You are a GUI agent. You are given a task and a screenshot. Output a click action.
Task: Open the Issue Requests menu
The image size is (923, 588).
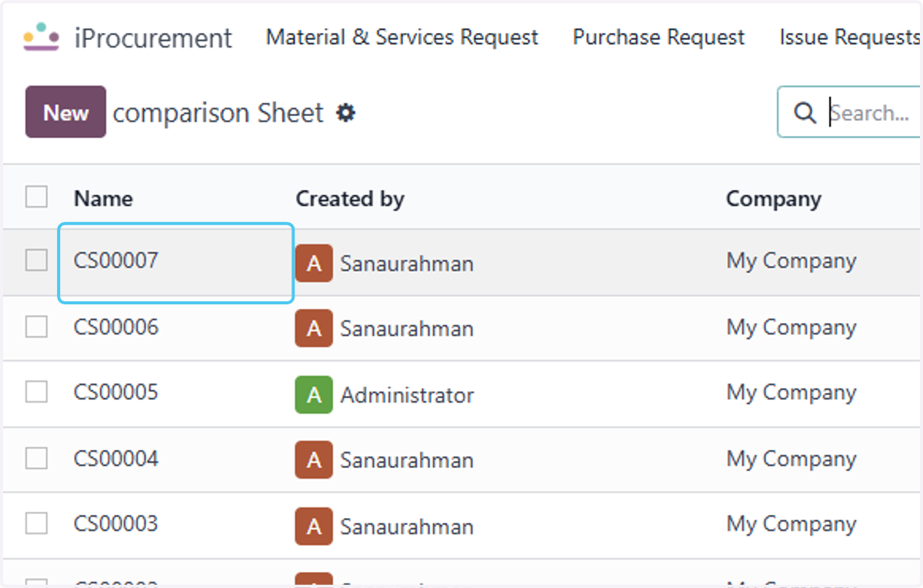[850, 37]
